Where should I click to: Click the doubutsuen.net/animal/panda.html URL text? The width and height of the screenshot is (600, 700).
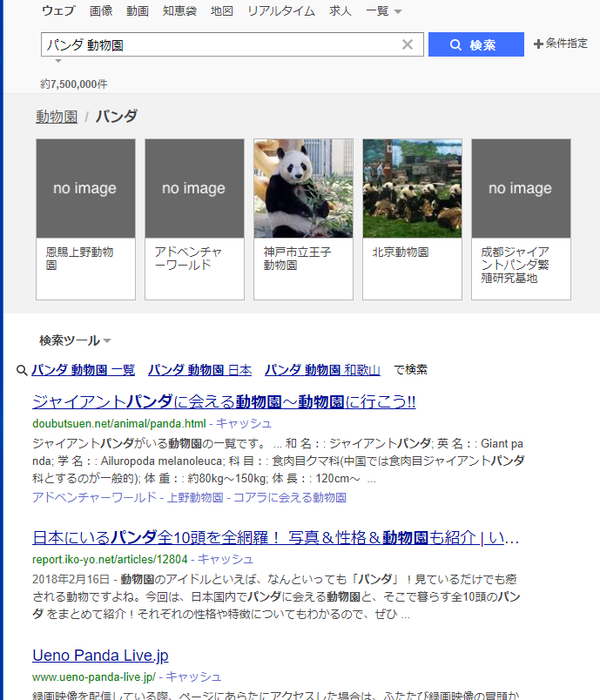point(119,424)
